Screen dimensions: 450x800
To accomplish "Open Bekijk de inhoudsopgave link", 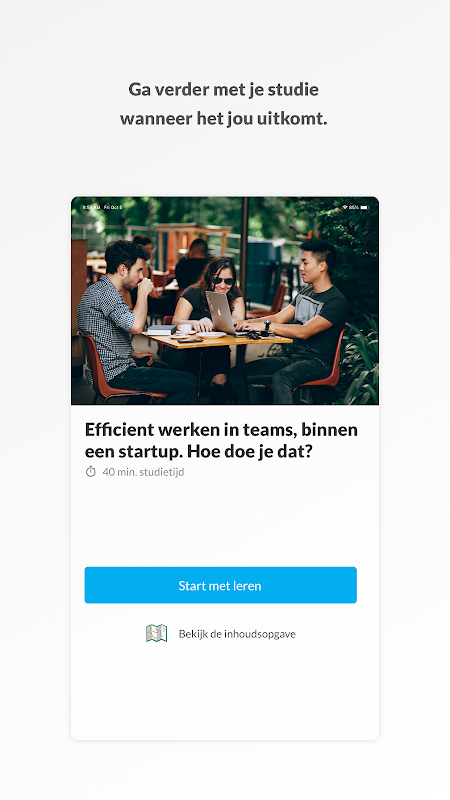I will (237, 634).
